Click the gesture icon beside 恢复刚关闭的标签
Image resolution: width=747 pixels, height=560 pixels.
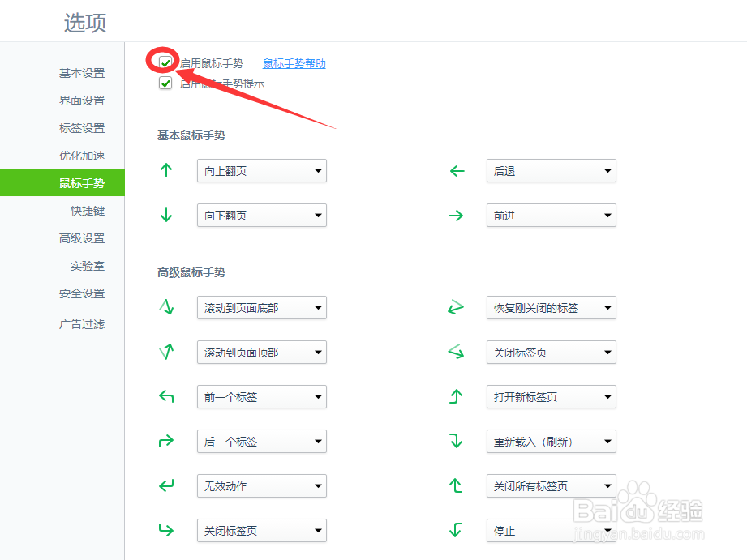[x=456, y=307]
